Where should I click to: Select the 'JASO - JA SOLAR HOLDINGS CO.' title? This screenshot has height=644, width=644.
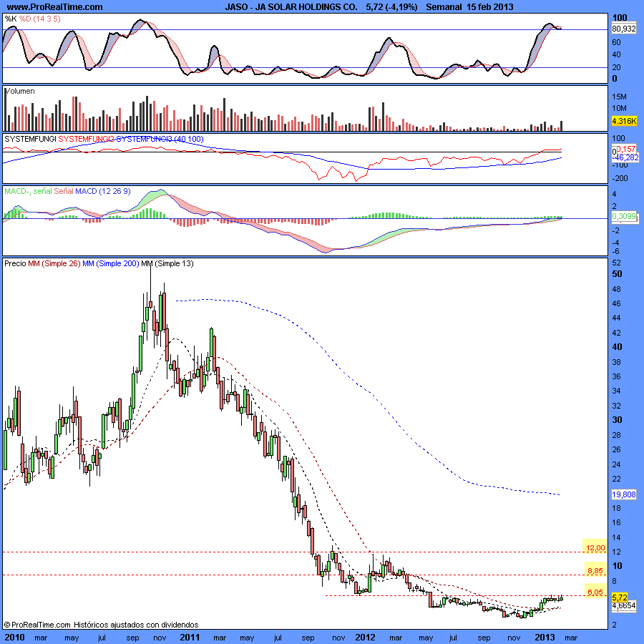291,6
